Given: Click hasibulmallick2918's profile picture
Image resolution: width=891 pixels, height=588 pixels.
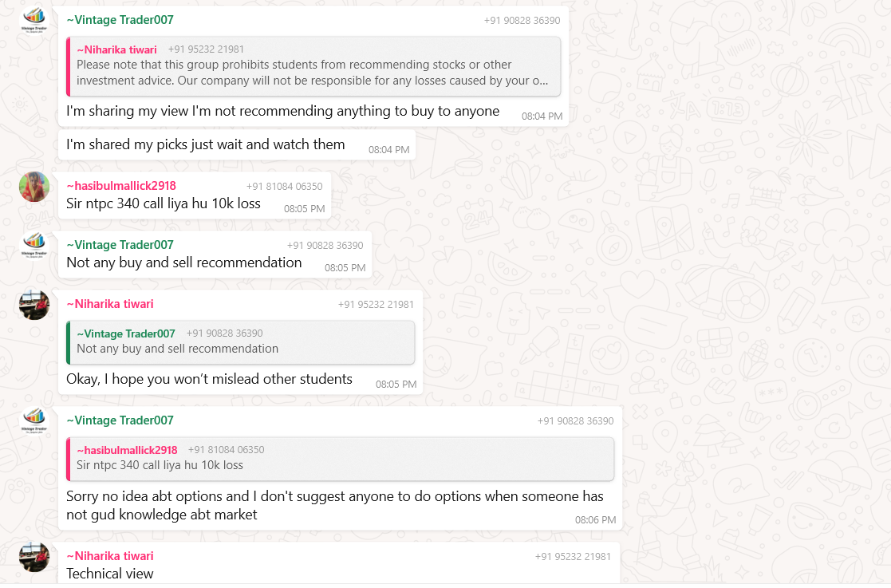Looking at the screenshot, I should point(34,187).
